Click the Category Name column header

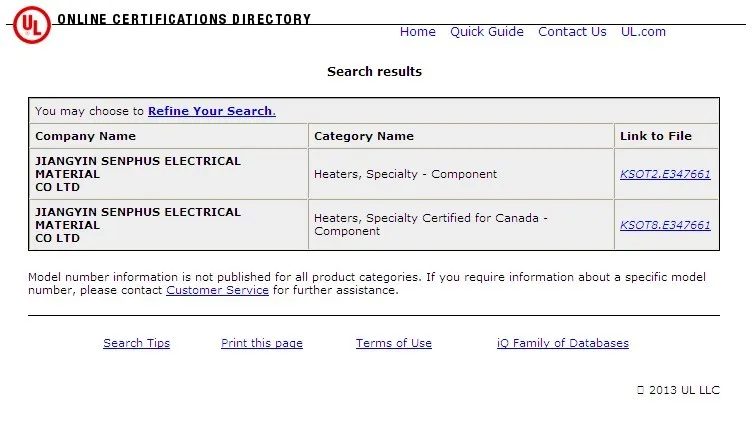pyautogui.click(x=363, y=136)
